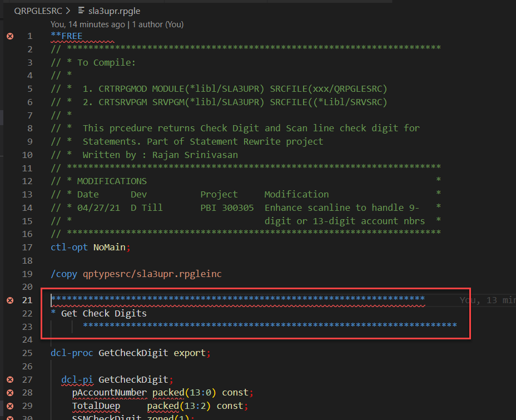Image resolution: width=516 pixels, height=420 pixels.
Task: Click the error icon beside line 29
Action: pos(9,406)
